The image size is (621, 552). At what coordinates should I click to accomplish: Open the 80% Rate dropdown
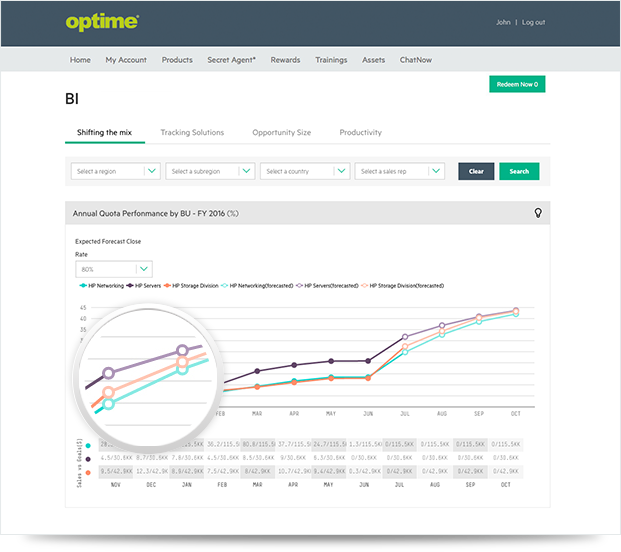pyautogui.click(x=113, y=269)
